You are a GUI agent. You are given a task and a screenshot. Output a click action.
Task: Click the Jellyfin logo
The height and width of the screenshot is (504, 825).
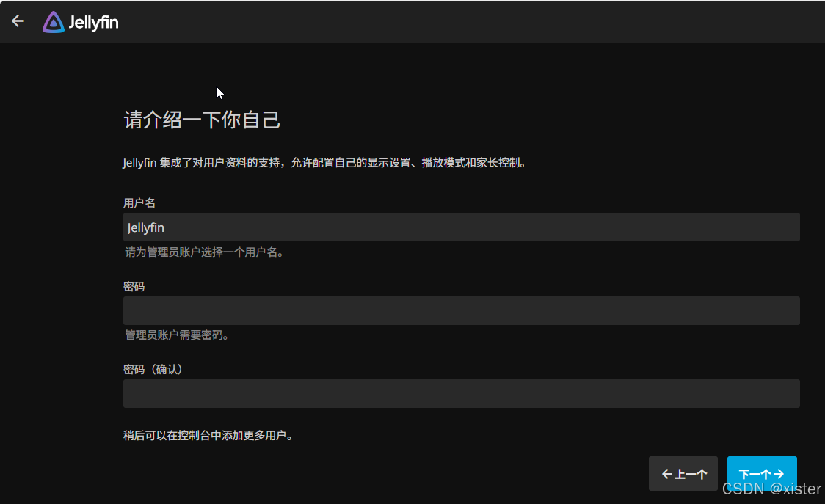point(81,22)
